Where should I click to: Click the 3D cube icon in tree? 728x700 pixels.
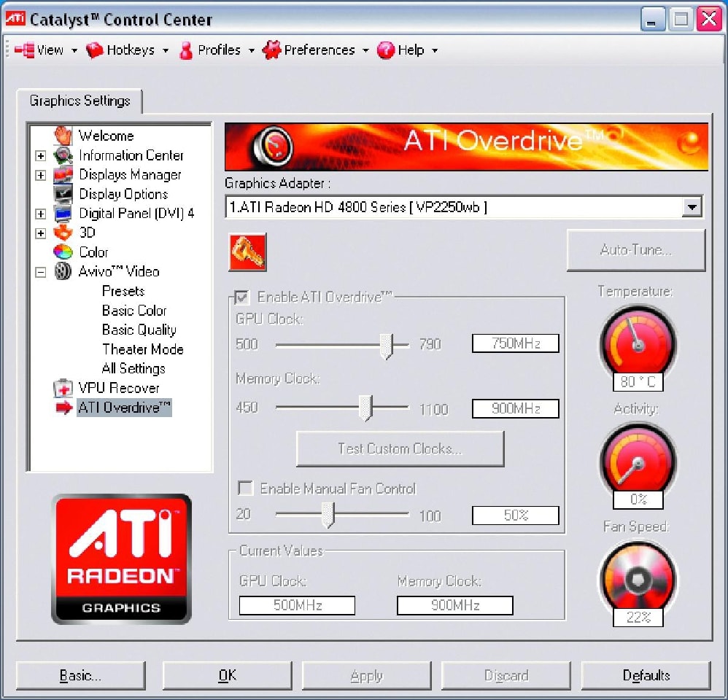[x=63, y=233]
